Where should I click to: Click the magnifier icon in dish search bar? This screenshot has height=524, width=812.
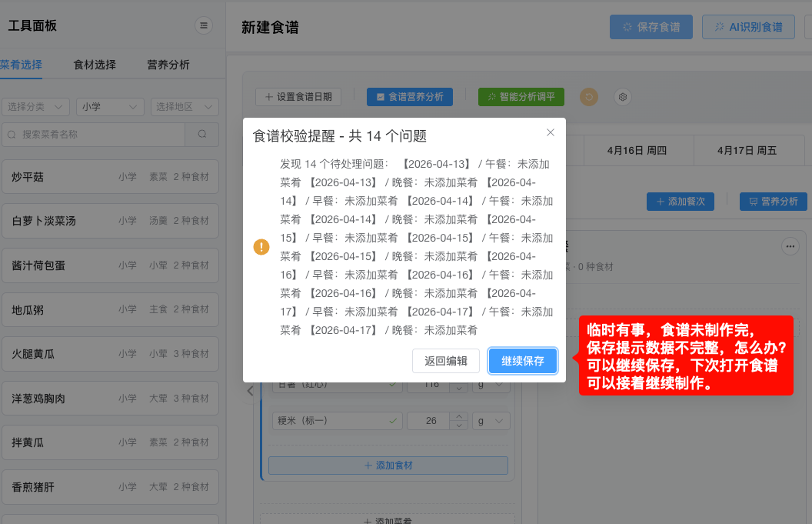(x=201, y=134)
